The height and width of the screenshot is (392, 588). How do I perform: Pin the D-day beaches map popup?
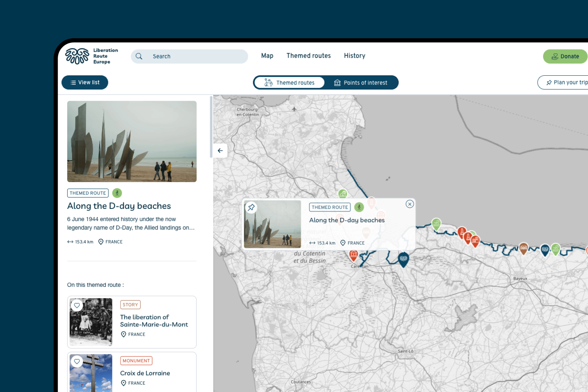click(251, 207)
